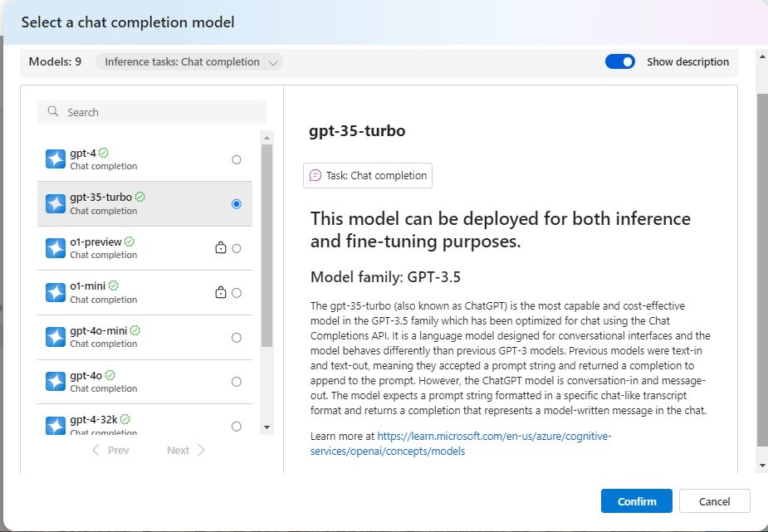The image size is (768, 532).
Task: Click verified badge next to gpt-35-turbo
Action: [140, 197]
